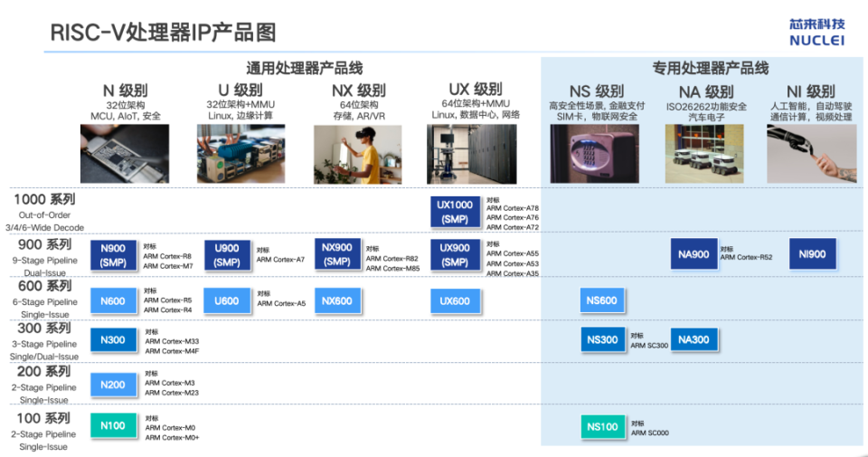This screenshot has width=868, height=457.
Task: Click the N600 product box
Action: (113, 301)
